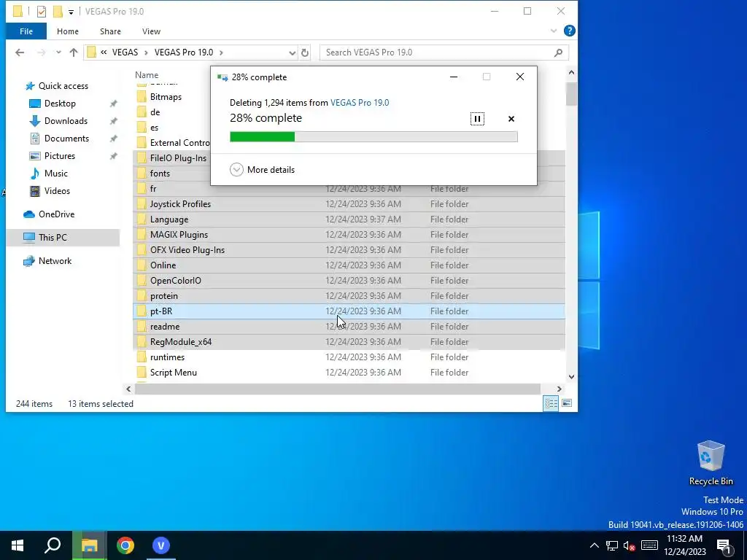Click the vertical scrollbar down arrow
Viewport: 747px width, 560px height.
click(571, 377)
